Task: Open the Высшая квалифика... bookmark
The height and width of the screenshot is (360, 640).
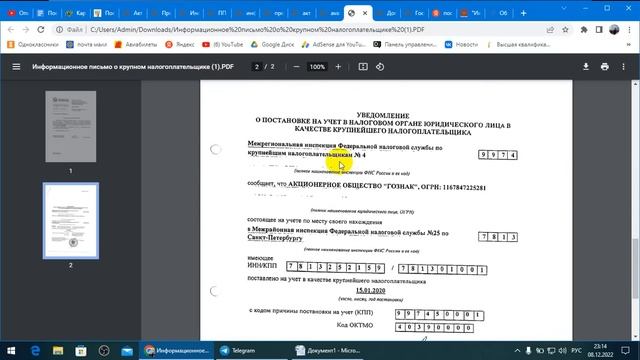Action: [x=518, y=44]
